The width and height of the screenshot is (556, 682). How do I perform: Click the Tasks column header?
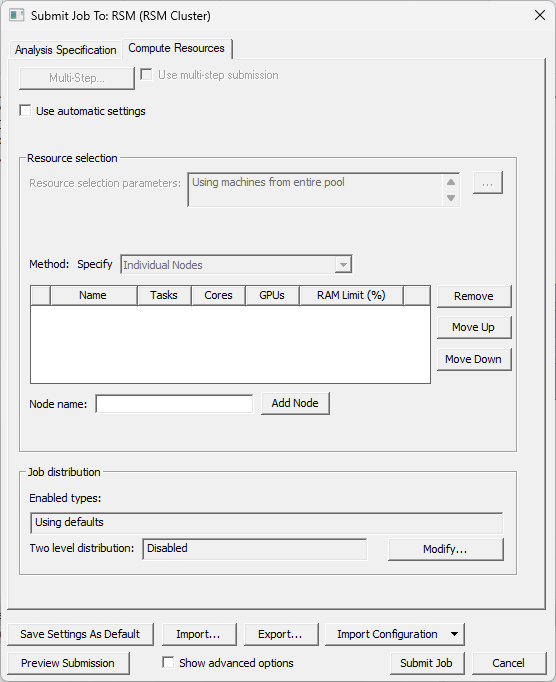[164, 296]
